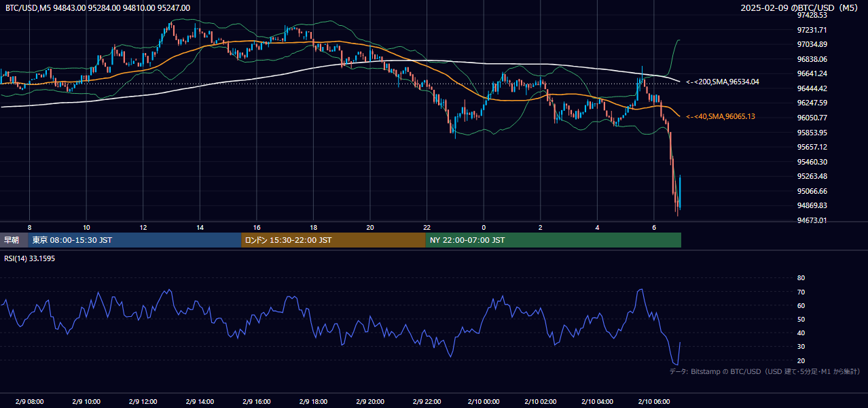
Task: Click price axis value 97428.53
Action: click(x=812, y=15)
